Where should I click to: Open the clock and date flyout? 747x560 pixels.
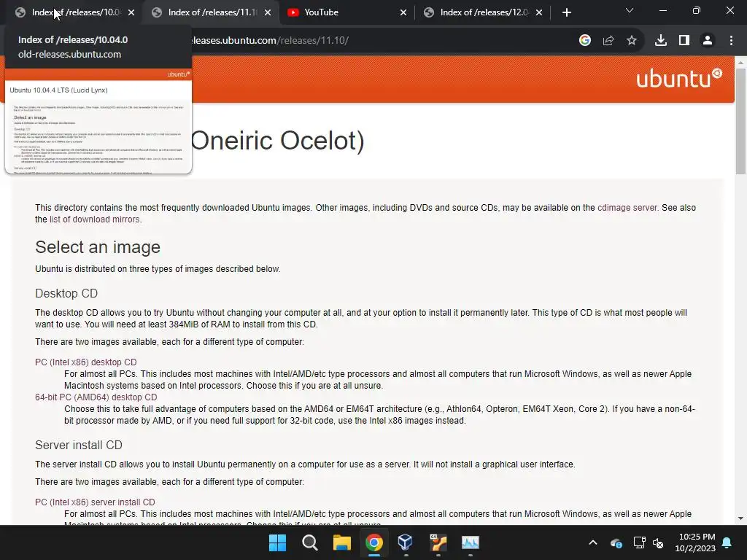point(695,542)
